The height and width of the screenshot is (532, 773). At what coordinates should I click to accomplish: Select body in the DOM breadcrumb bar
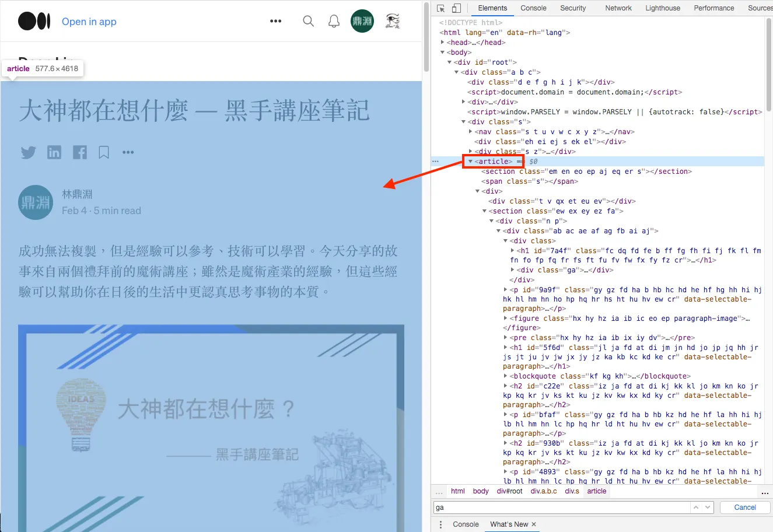point(481,491)
